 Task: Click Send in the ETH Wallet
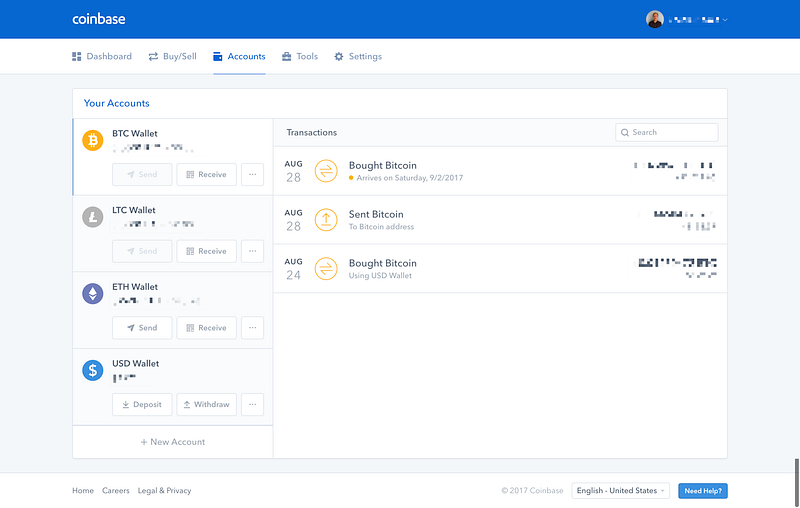(x=142, y=327)
